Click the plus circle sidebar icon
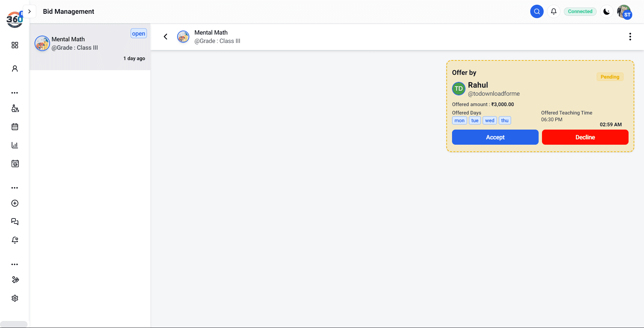This screenshot has height=328, width=644. [15, 203]
